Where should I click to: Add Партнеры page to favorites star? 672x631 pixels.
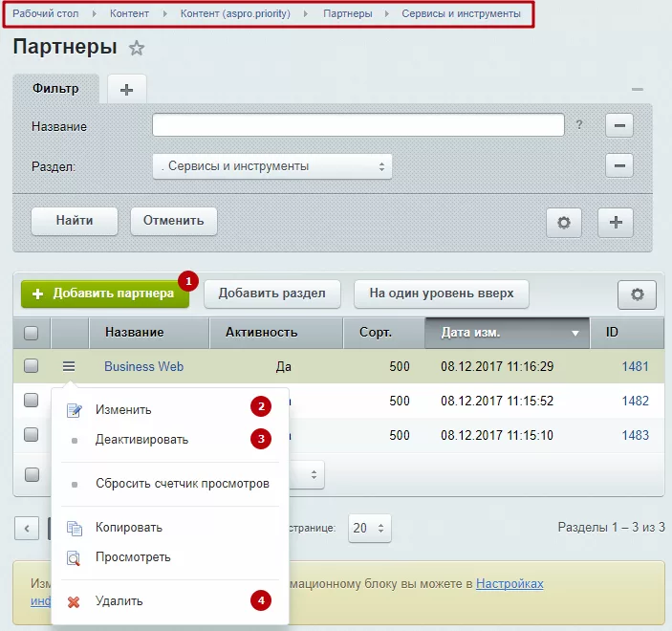tap(137, 48)
